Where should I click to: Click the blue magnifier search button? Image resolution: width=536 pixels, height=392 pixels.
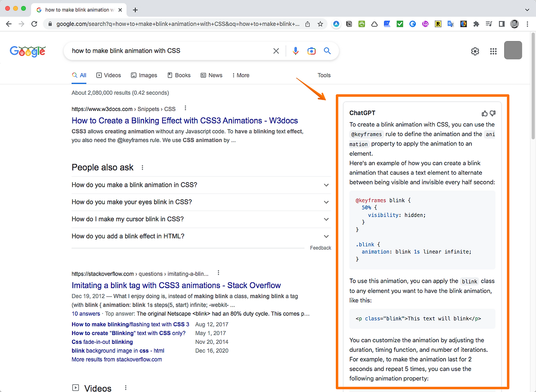(327, 51)
